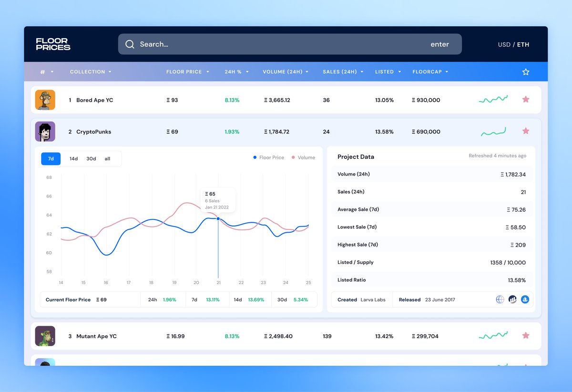This screenshot has height=392, width=572.
Task: Click the 24h 1.96% change stat
Action: pyautogui.click(x=162, y=300)
